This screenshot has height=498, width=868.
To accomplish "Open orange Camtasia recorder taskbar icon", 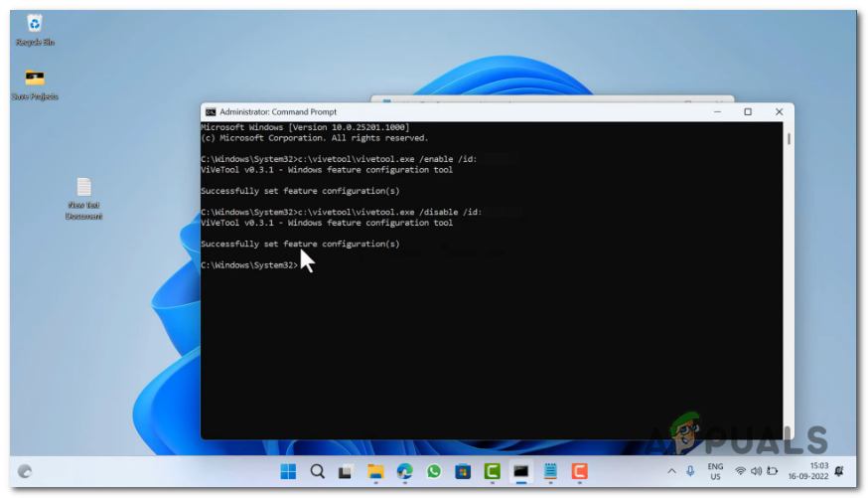I will coord(580,471).
